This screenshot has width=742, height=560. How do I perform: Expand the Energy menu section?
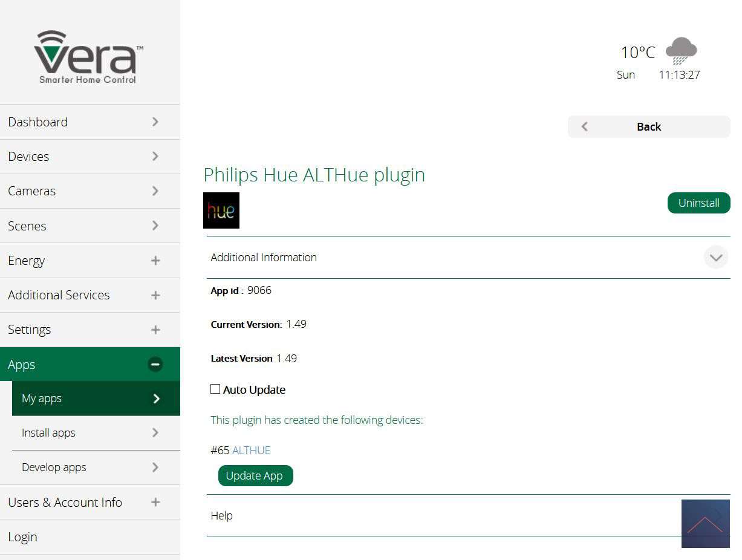[155, 261]
